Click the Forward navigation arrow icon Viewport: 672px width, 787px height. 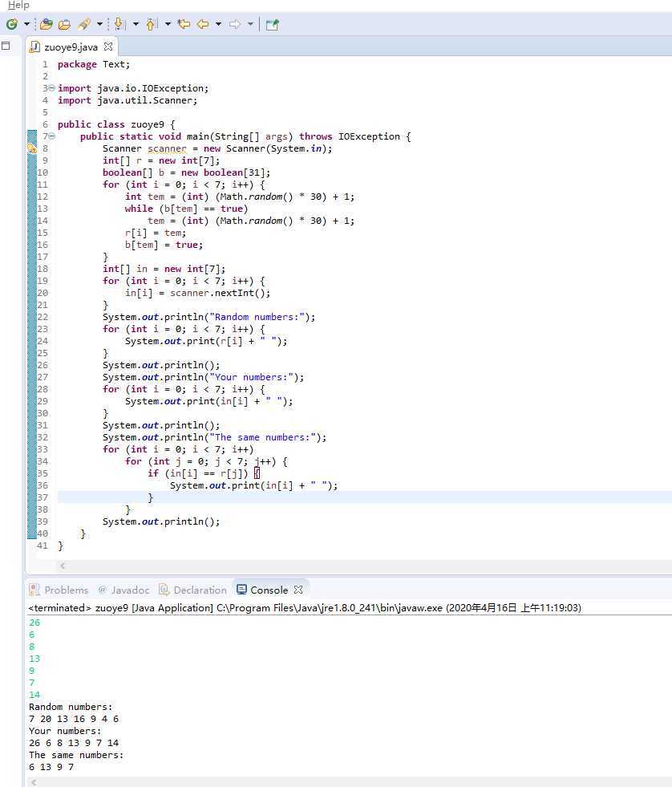(234, 23)
